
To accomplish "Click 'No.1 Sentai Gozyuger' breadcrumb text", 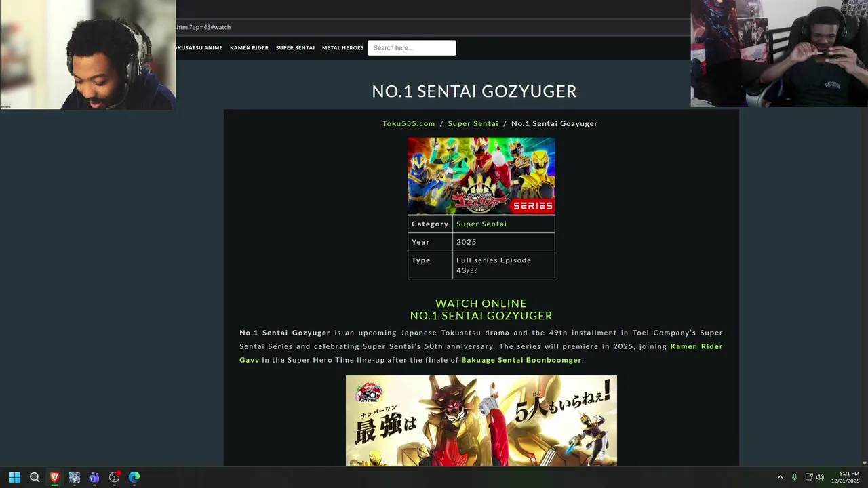I will tap(554, 123).
